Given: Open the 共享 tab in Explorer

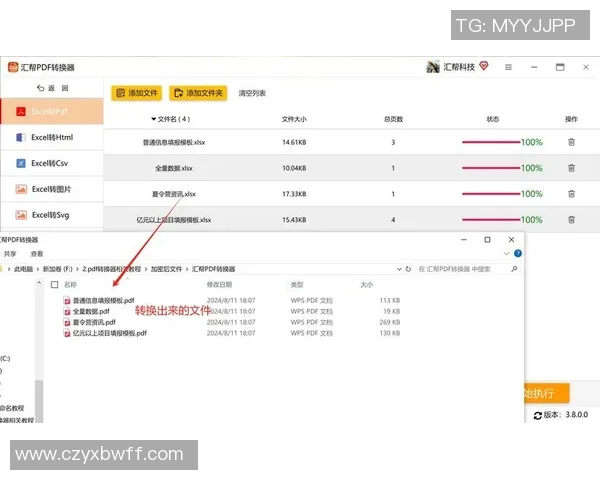Looking at the screenshot, I should (x=10, y=254).
